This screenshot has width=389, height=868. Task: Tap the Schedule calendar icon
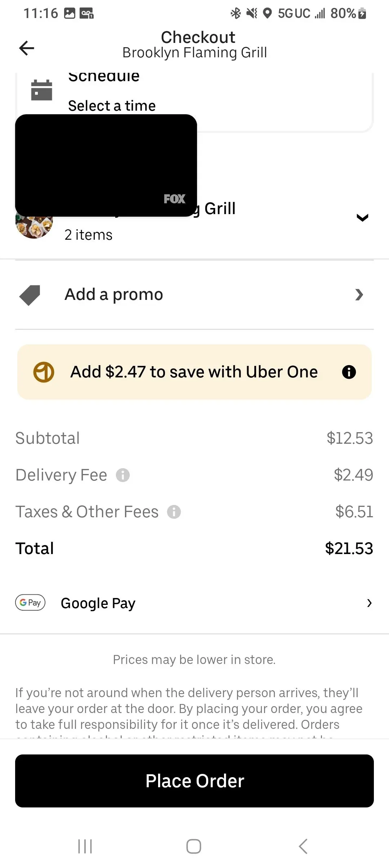(x=41, y=90)
